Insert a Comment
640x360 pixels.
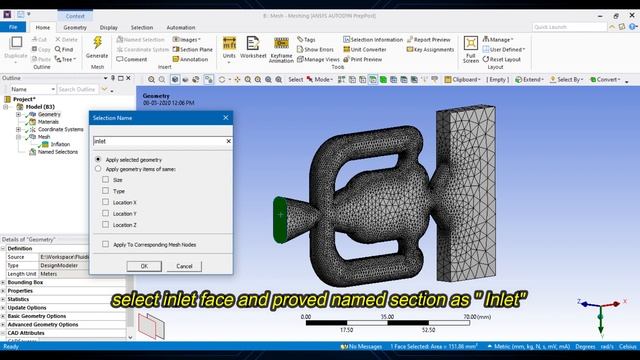pyautogui.click(x=132, y=59)
